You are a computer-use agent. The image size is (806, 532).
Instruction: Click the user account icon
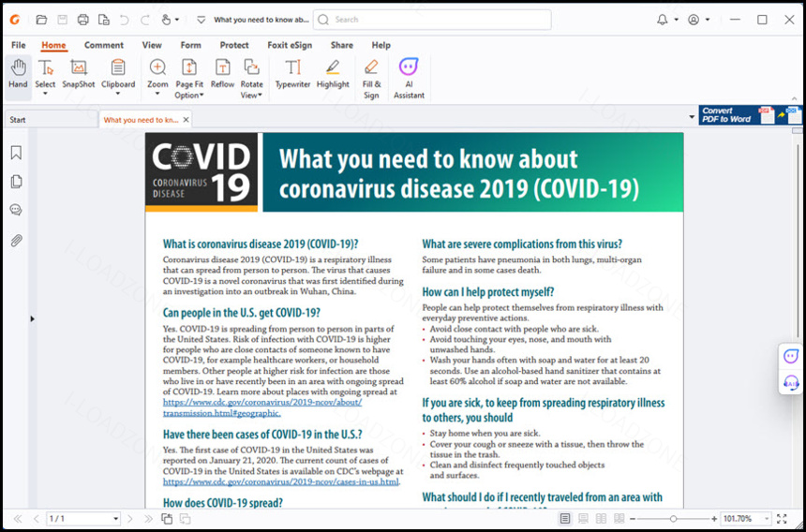[x=694, y=20]
